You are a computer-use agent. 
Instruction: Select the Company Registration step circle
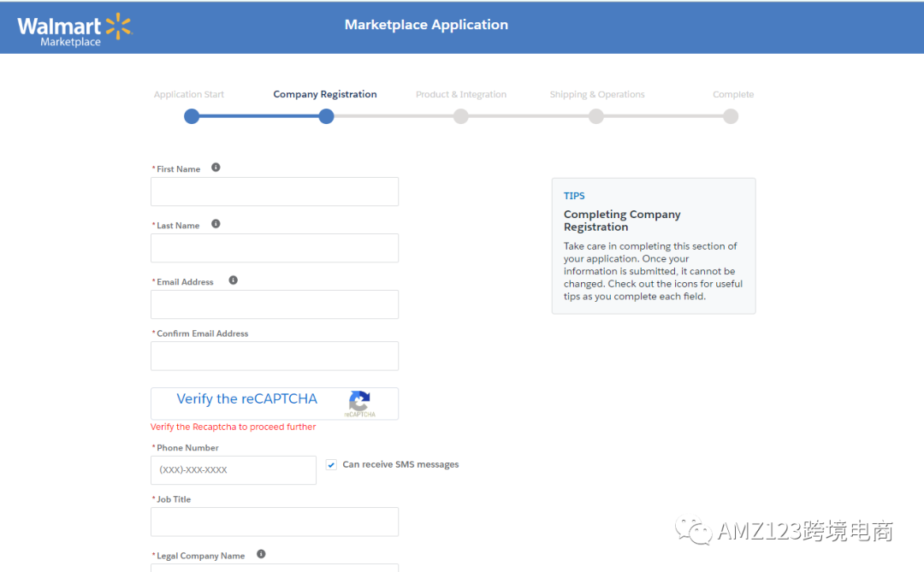(326, 116)
